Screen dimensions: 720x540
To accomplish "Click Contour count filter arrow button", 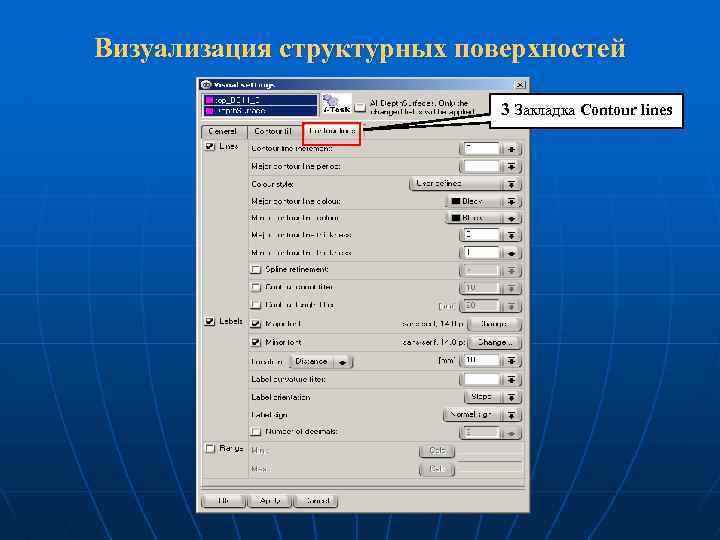I will [511, 288].
